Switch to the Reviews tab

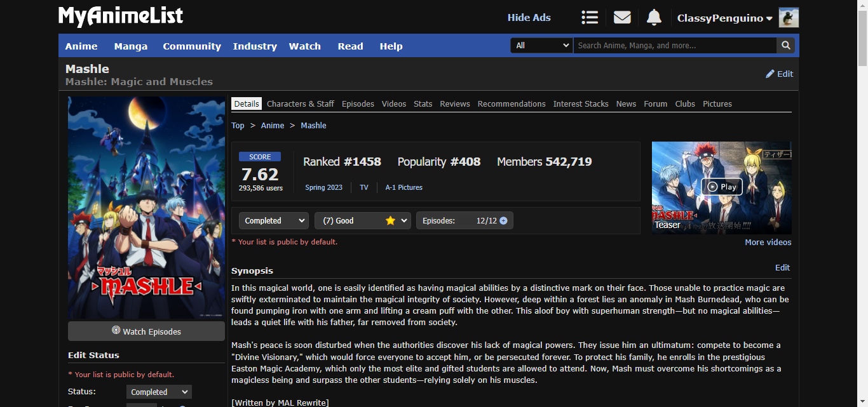(455, 103)
